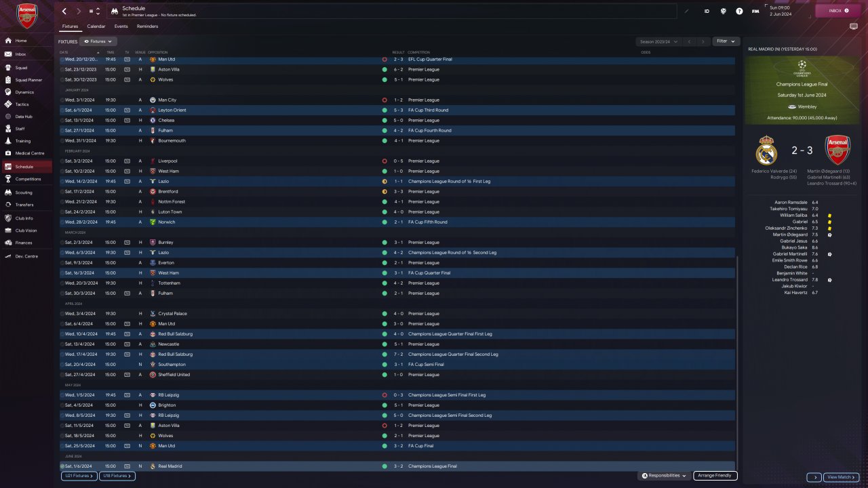
Task: Open Club Info
Action: point(26,218)
